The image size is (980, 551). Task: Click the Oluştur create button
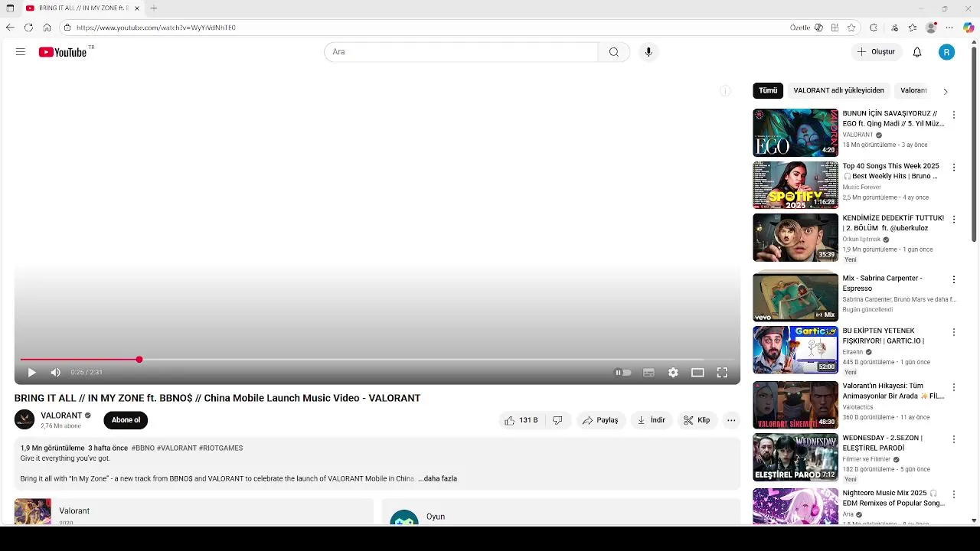click(x=876, y=52)
